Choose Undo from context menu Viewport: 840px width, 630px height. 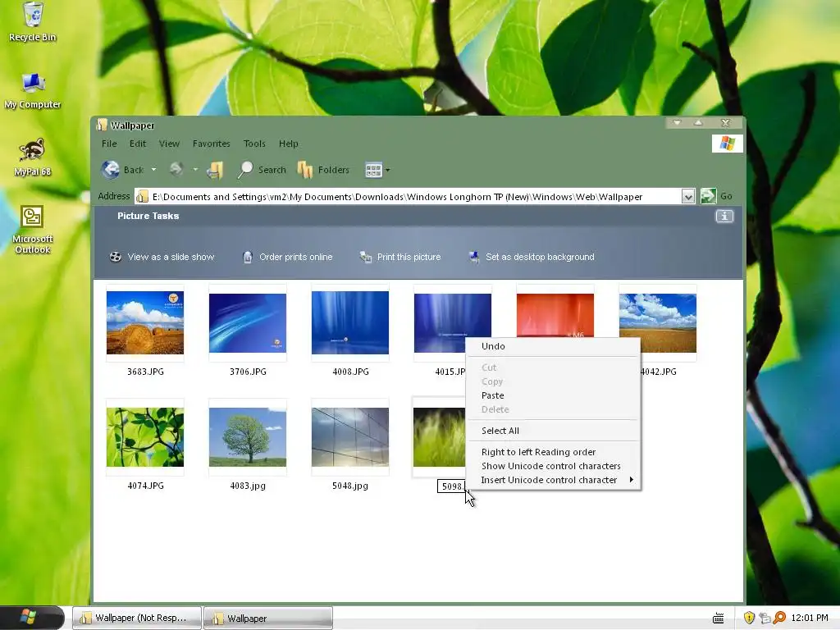[x=554, y=346]
